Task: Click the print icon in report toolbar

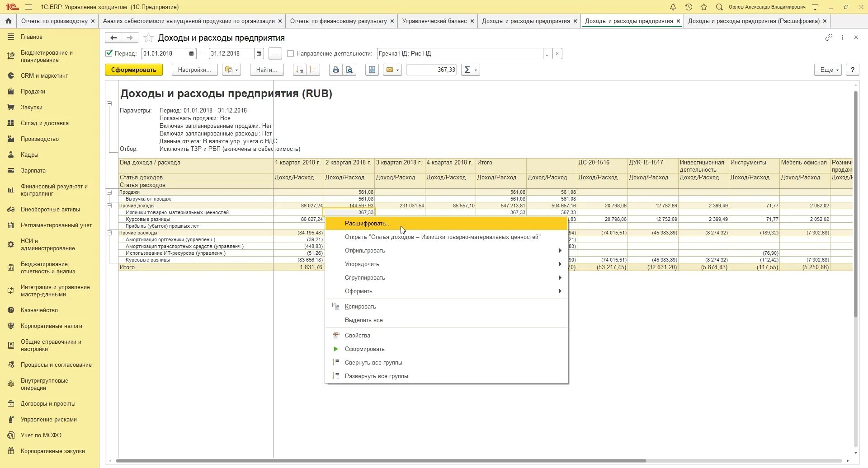Action: point(335,70)
